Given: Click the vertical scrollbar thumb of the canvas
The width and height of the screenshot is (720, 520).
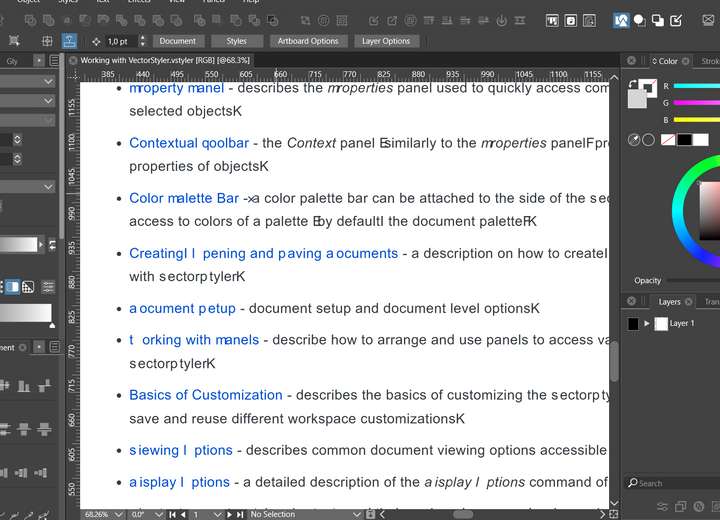Looking at the screenshot, I should pos(614,361).
